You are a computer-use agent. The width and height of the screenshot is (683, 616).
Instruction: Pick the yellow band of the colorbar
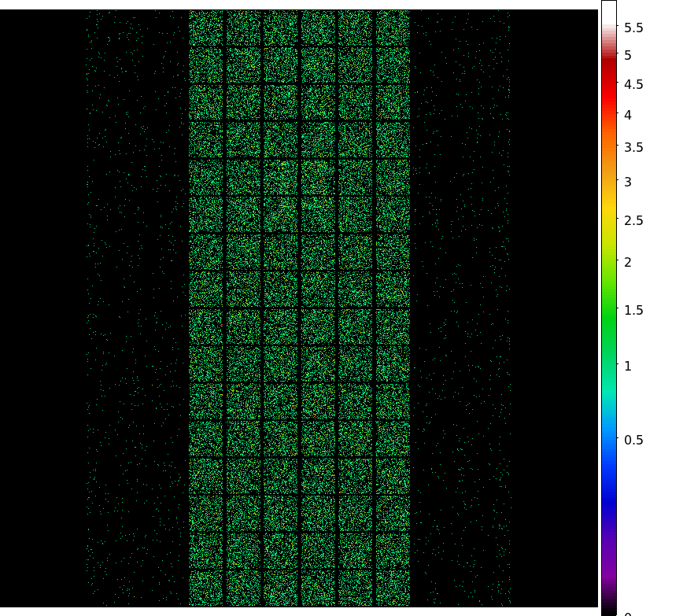pos(608,208)
